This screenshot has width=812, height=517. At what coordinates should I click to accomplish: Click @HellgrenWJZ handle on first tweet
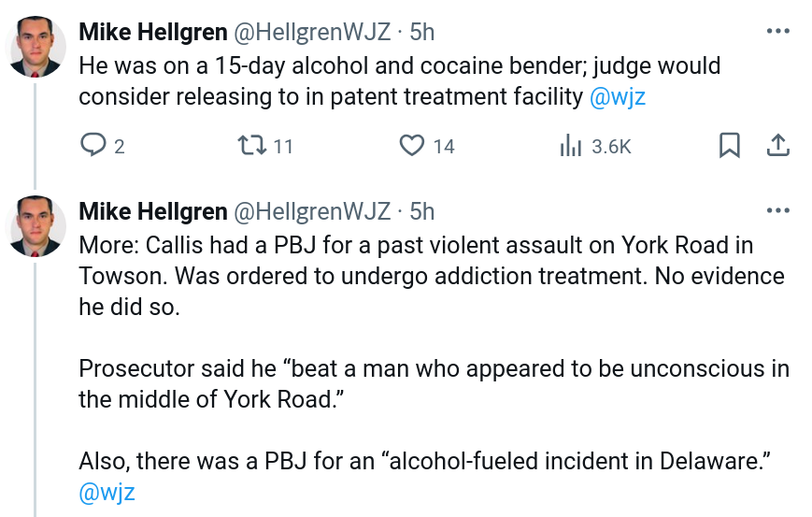[311, 32]
